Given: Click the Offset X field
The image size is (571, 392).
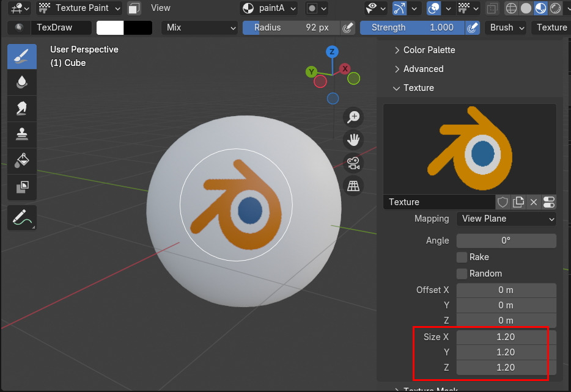Looking at the screenshot, I should pyautogui.click(x=506, y=290).
